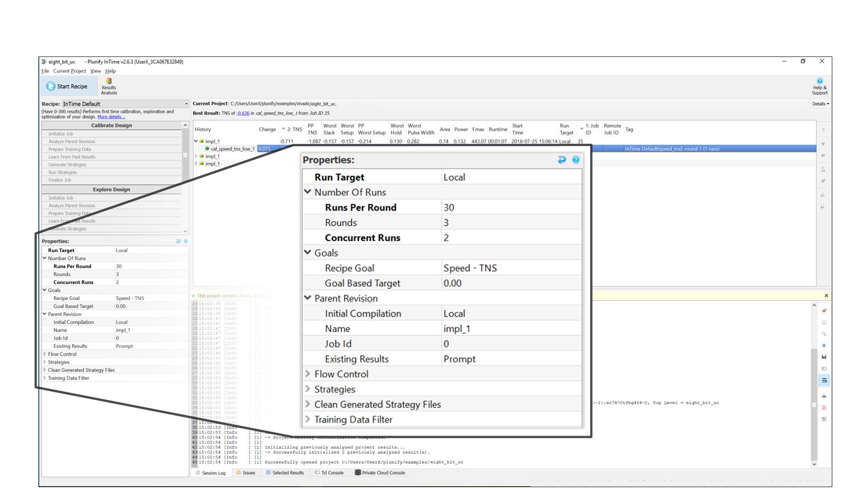Screen dimensions: 868x488
Task: Click the Start Recipe button label
Action: 72,86
